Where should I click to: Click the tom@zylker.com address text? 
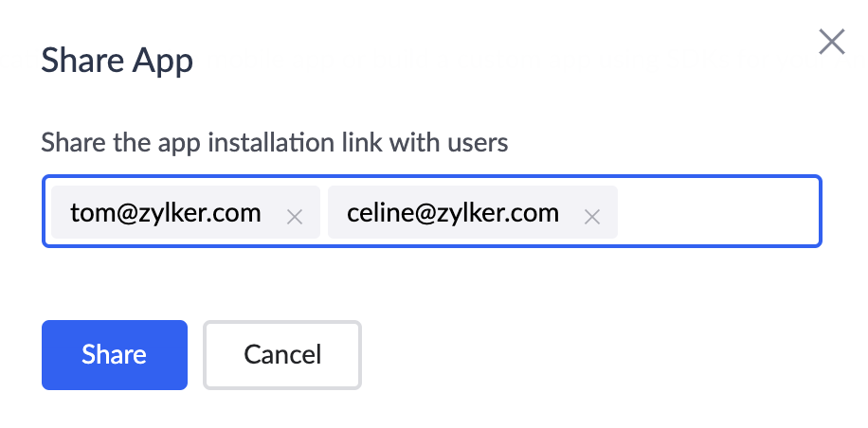[166, 212]
